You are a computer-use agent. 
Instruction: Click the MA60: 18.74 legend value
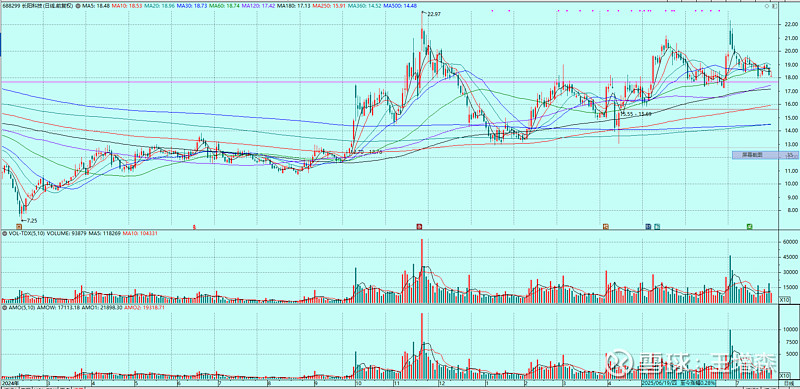pos(224,6)
